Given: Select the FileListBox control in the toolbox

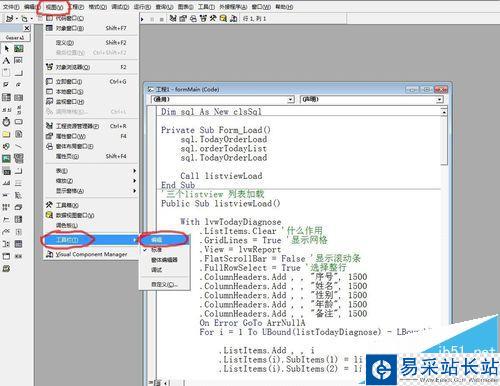Looking at the screenshot, I should coord(19,134).
